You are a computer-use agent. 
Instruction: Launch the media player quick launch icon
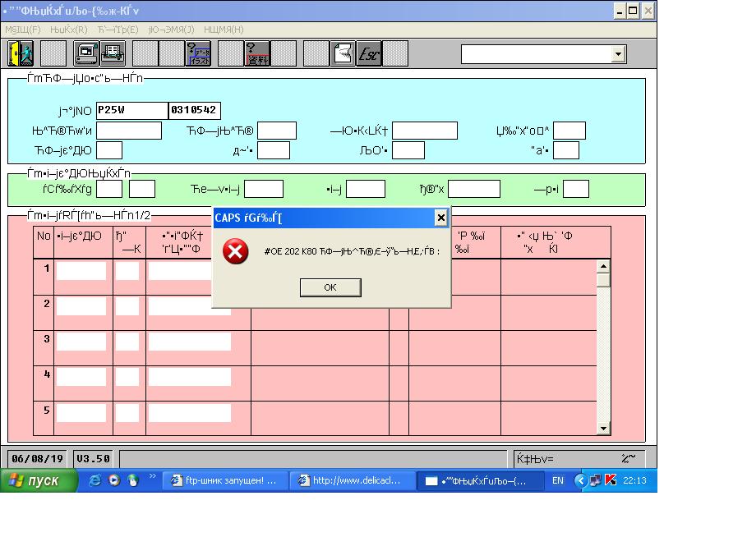click(x=114, y=480)
